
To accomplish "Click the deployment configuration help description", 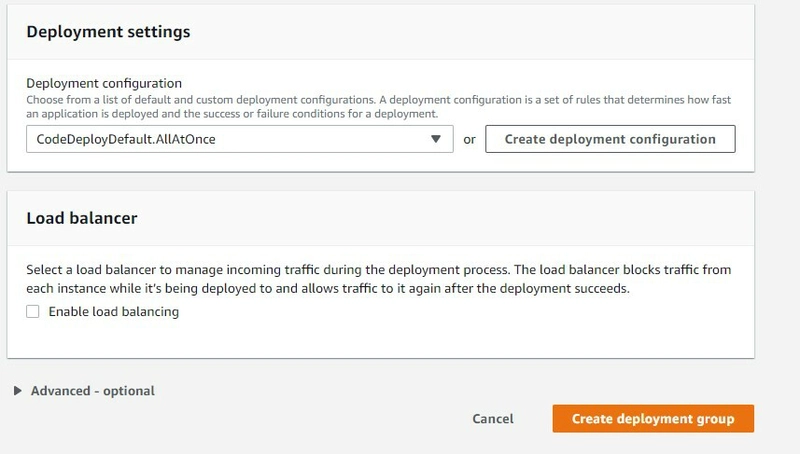I will [379, 107].
